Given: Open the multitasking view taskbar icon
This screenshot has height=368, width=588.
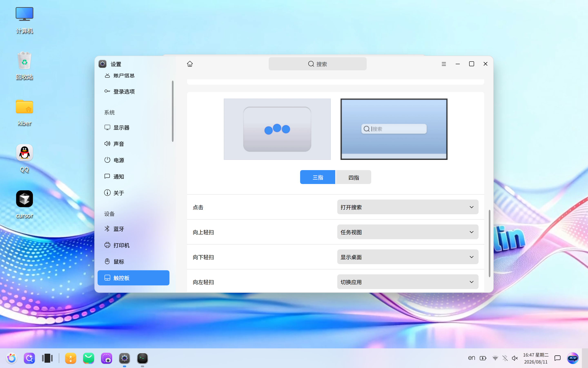Looking at the screenshot, I should pos(47,358).
